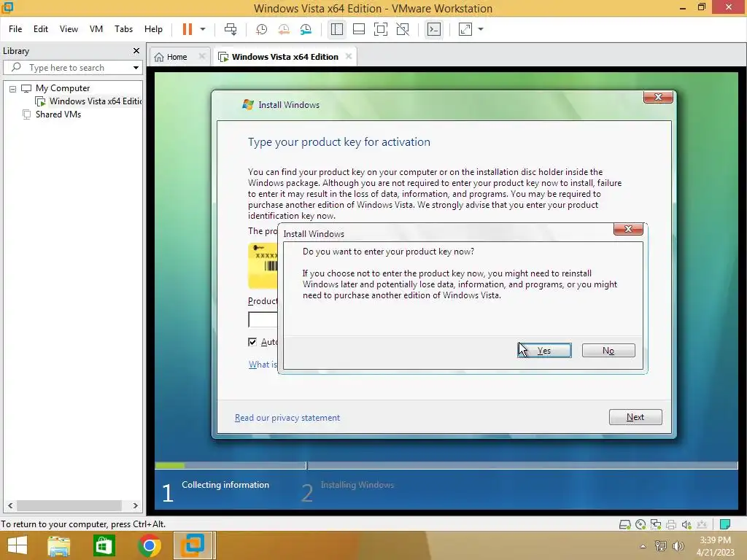Viewport: 747px width, 560px height.
Task: Pause the virtual machine
Action: pos(187,29)
